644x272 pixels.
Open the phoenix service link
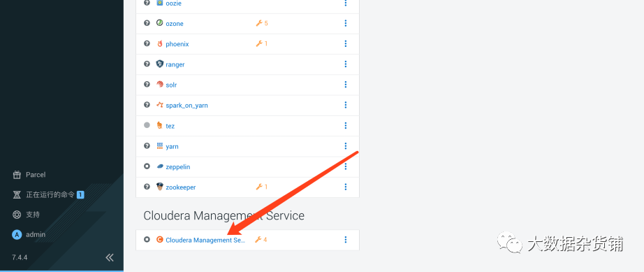pyautogui.click(x=177, y=44)
